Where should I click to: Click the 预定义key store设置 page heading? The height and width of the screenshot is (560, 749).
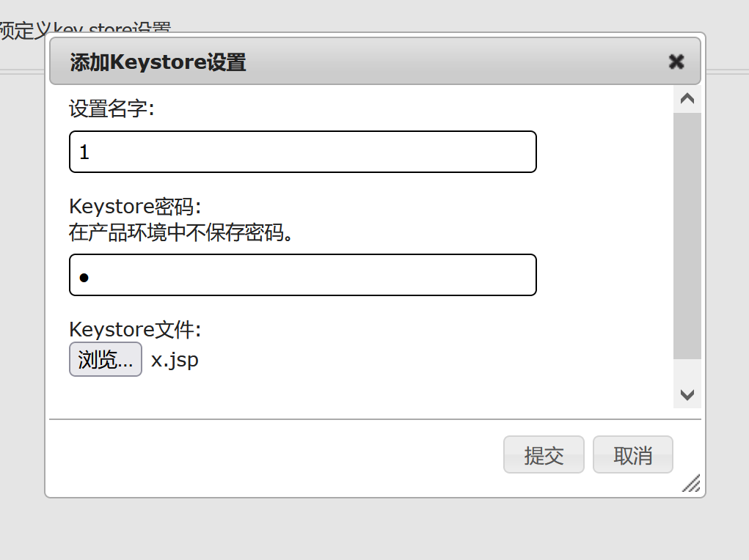pyautogui.click(x=85, y=30)
